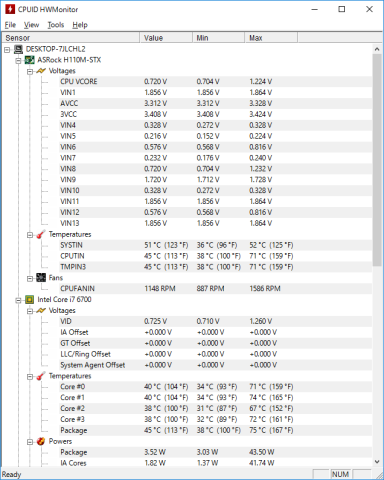Click the NUM status bar indicator
Viewport: 384px width, 480px height.
pos(340,474)
